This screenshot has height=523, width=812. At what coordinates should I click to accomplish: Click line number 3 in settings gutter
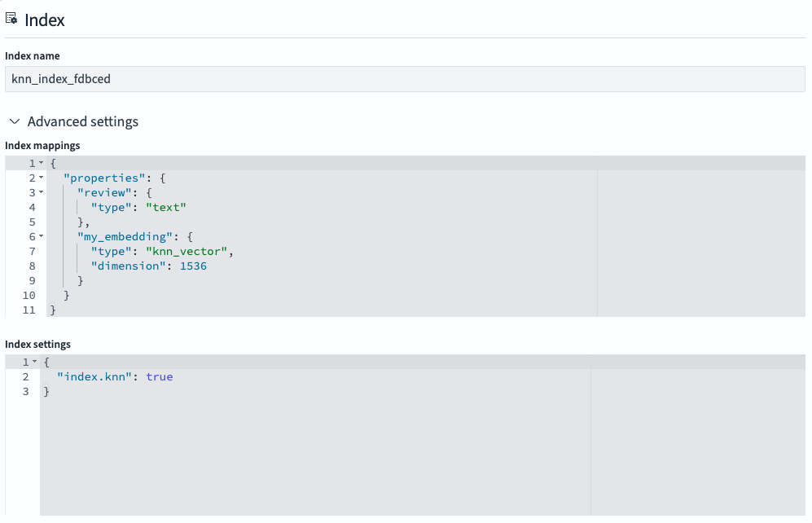(x=25, y=392)
